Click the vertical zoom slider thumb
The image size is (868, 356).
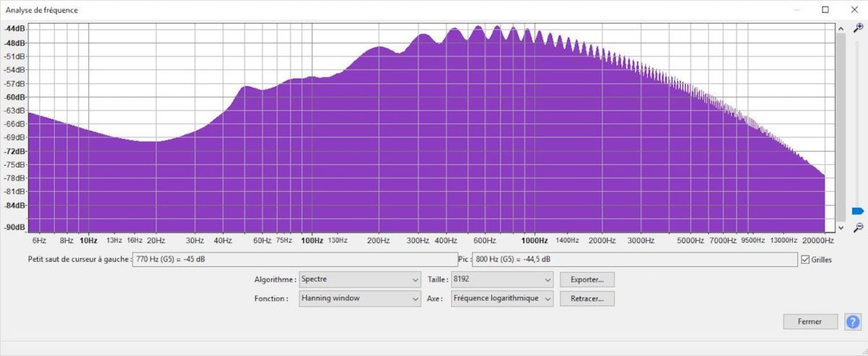coord(858,211)
